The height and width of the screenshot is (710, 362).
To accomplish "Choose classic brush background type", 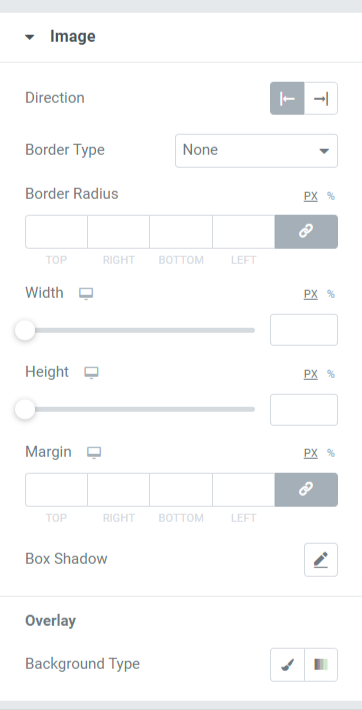I will point(287,665).
